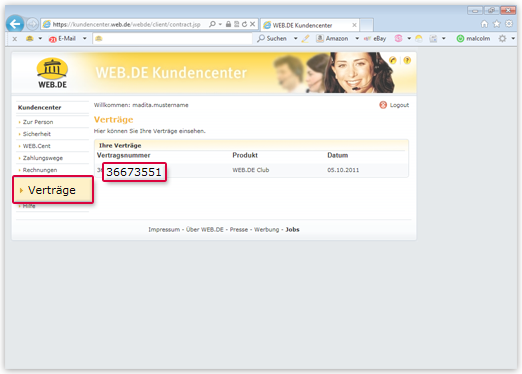This screenshot has height=374, width=522.
Task: Click the Datum column header
Action: click(338, 155)
